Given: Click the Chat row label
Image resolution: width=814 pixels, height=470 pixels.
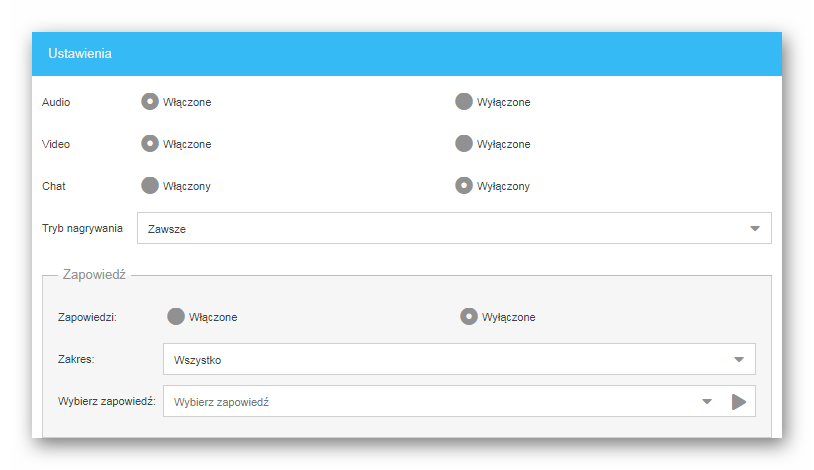Looking at the screenshot, I should coord(54,186).
